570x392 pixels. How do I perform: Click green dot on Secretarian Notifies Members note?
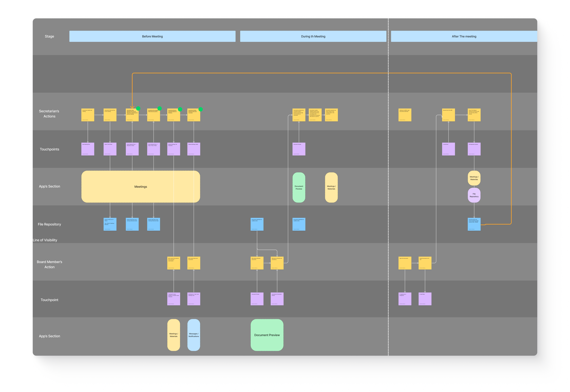click(201, 109)
